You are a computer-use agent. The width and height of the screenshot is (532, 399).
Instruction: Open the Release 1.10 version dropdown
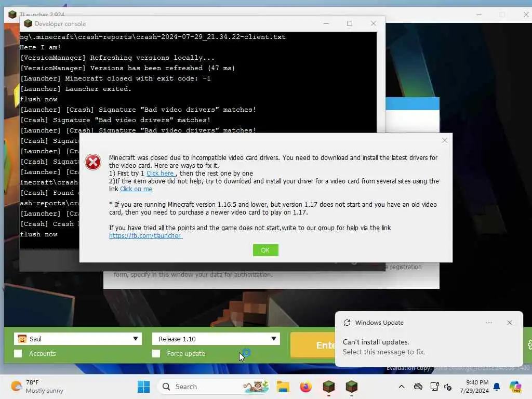216,339
